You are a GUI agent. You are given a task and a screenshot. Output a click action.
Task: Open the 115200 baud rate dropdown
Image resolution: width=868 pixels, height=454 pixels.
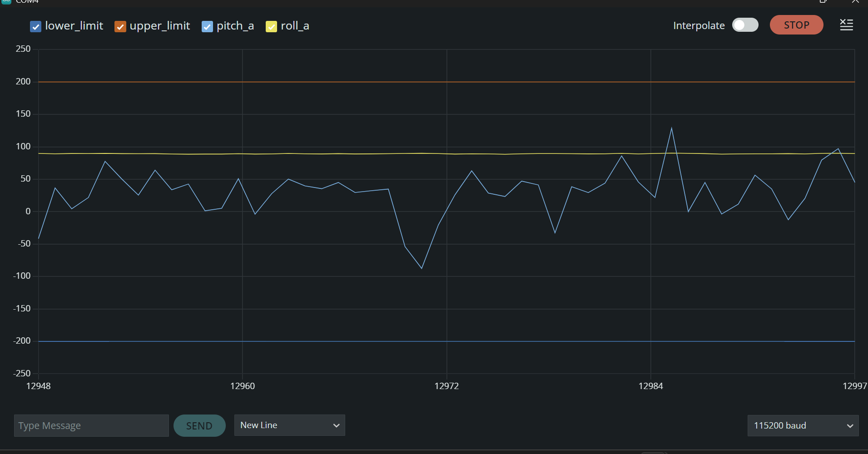[803, 425]
